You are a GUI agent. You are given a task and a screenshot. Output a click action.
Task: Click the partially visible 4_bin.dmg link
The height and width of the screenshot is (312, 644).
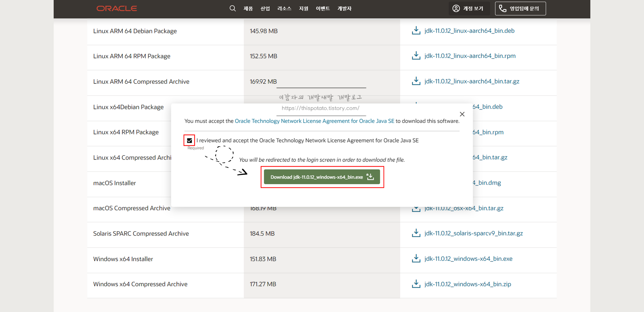point(487,183)
